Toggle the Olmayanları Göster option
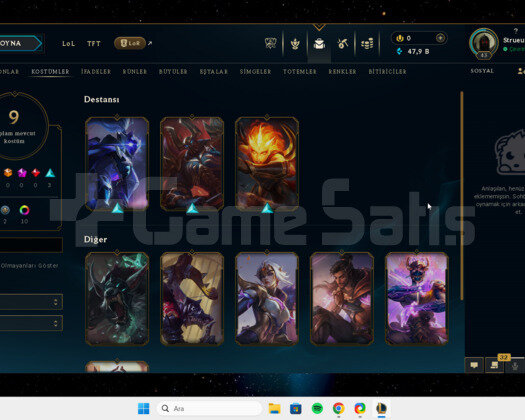Viewport: 525px width, 420px height. (x=29, y=266)
